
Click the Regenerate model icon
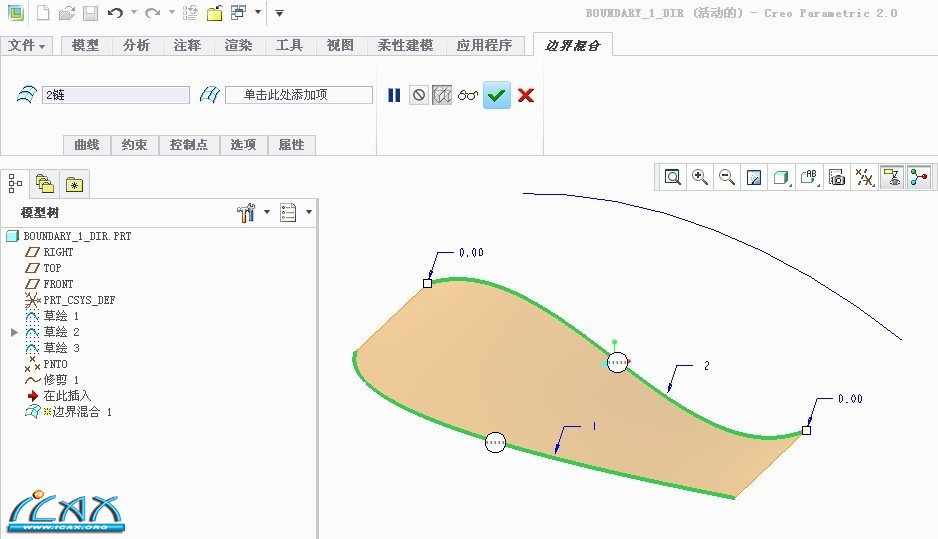(190, 13)
